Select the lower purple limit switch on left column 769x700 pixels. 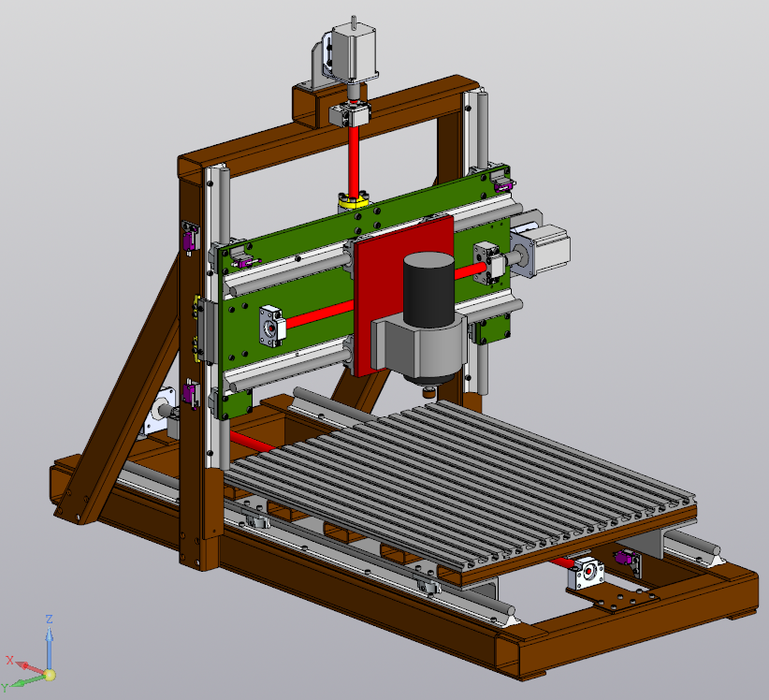pos(189,393)
